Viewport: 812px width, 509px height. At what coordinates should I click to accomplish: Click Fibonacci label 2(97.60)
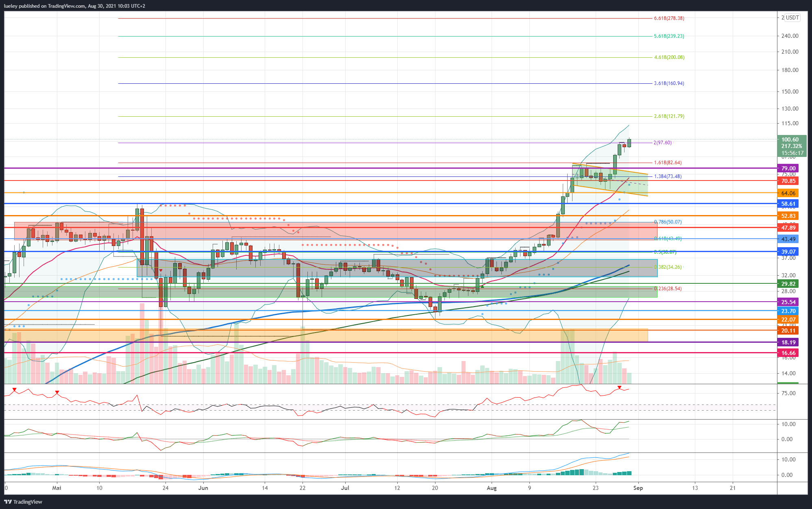(x=662, y=143)
